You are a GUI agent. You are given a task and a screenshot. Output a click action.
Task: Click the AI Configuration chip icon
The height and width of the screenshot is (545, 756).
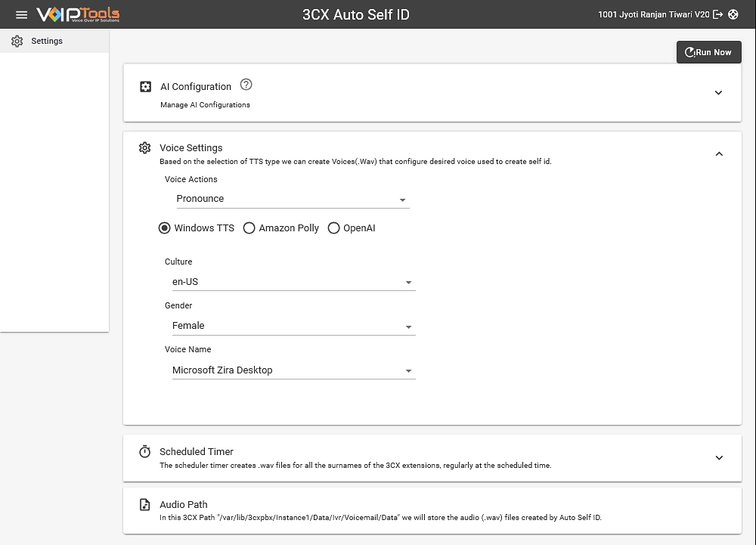tap(145, 87)
